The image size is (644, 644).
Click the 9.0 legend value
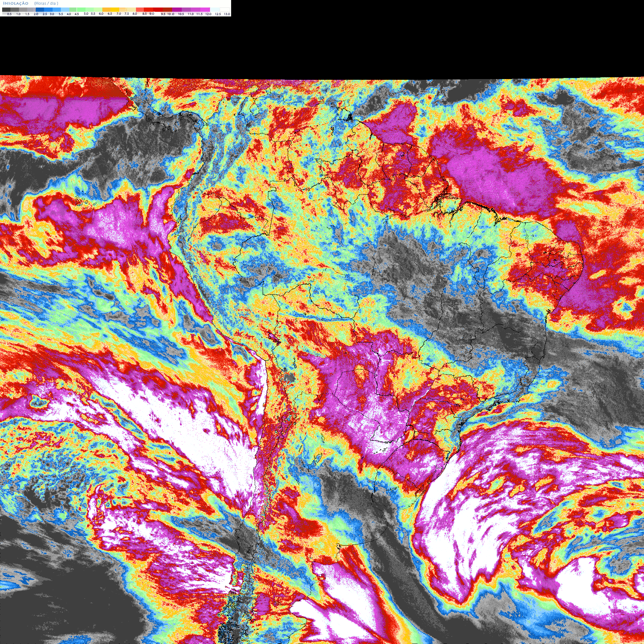tap(152, 14)
